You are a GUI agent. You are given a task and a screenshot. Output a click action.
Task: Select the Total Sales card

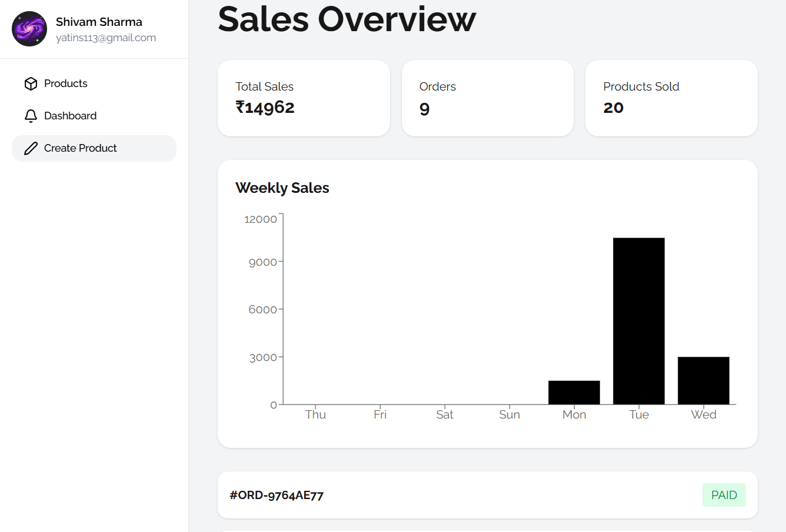pos(304,98)
